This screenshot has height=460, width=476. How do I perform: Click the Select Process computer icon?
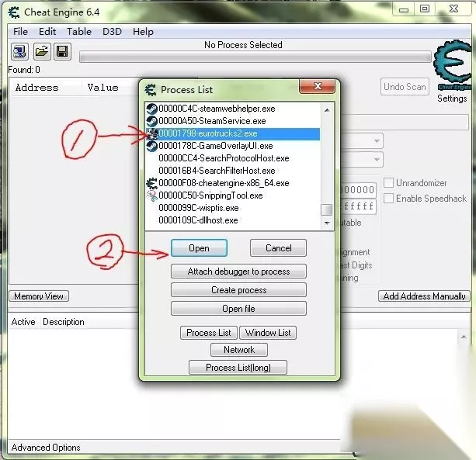(19, 51)
